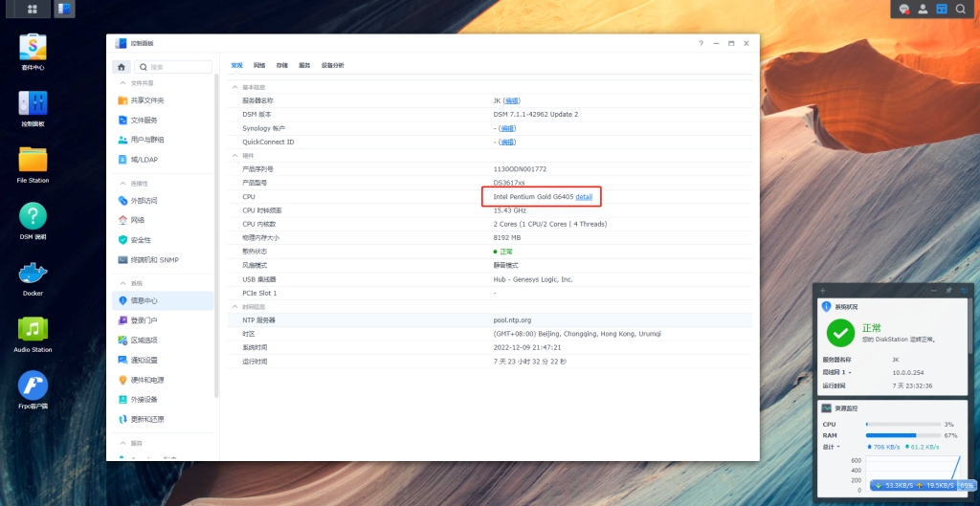This screenshot has height=506, width=980.
Task: Launch 控制面板 desktop shortcut
Action: point(33,109)
